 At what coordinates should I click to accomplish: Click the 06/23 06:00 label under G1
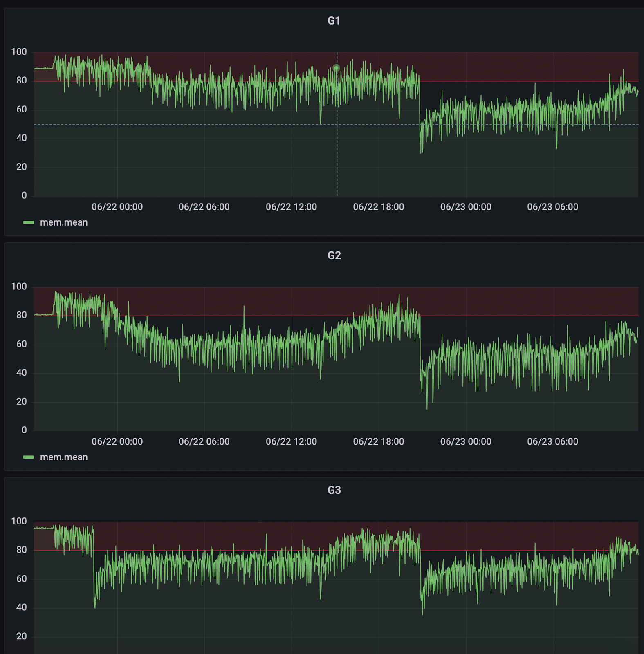click(x=552, y=207)
